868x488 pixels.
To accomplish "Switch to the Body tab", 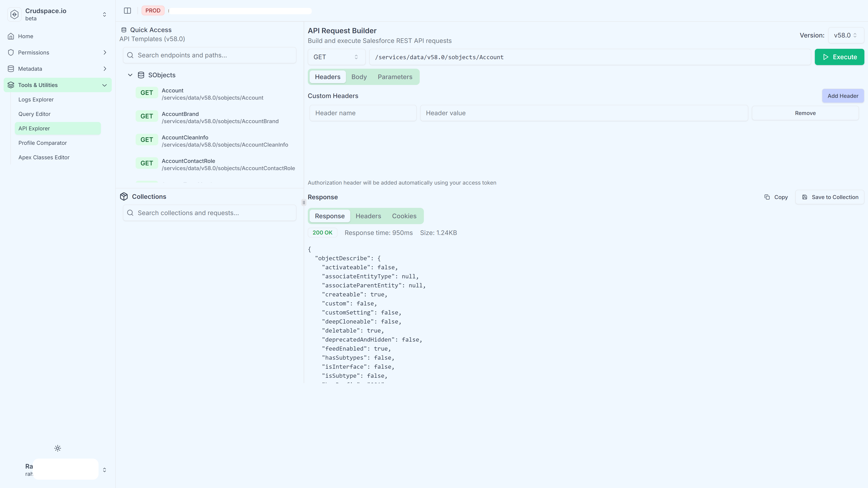I will click(x=359, y=77).
